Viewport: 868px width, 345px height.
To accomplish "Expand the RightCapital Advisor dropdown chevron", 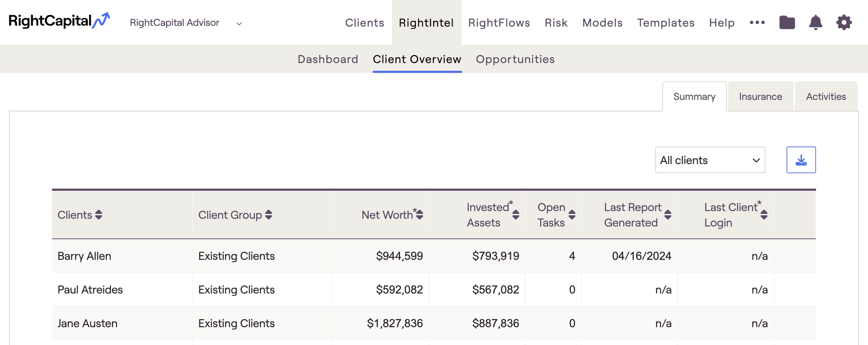I will (x=239, y=23).
